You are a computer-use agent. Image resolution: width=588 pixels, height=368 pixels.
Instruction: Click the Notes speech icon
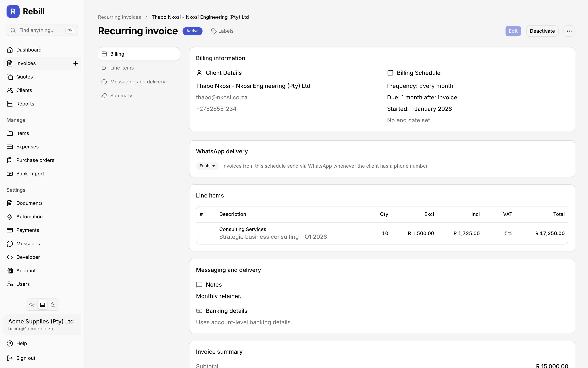point(199,285)
